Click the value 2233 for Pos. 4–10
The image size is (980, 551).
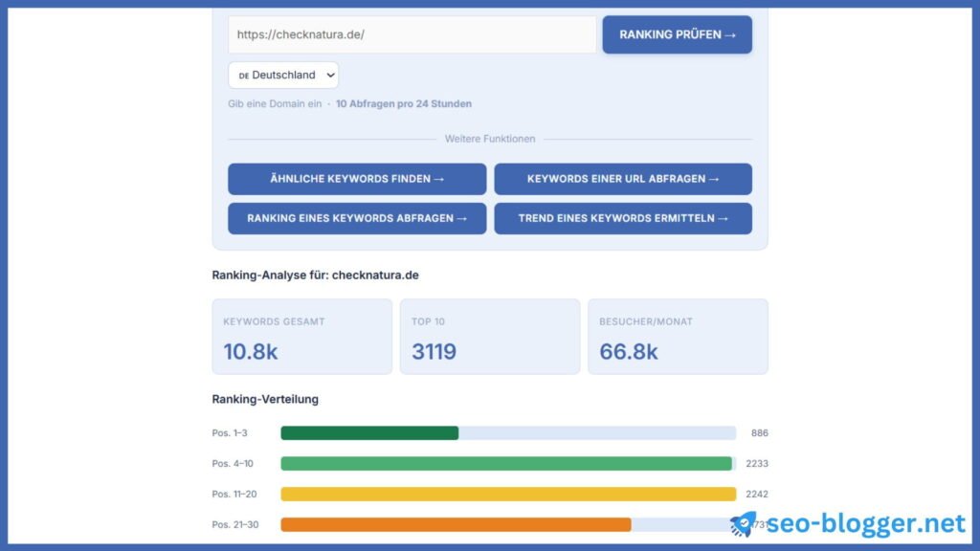click(757, 464)
